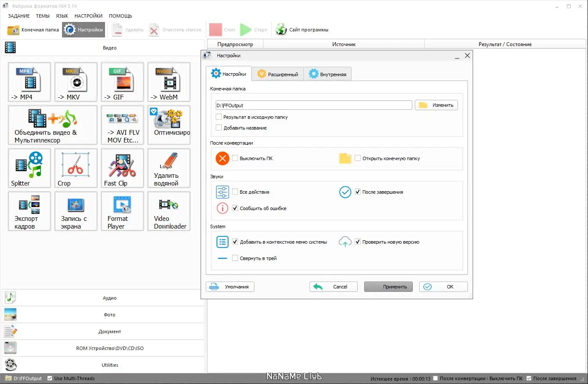This screenshot has height=384, width=588.
Task: Launch the Crop tool
Action: (x=76, y=168)
